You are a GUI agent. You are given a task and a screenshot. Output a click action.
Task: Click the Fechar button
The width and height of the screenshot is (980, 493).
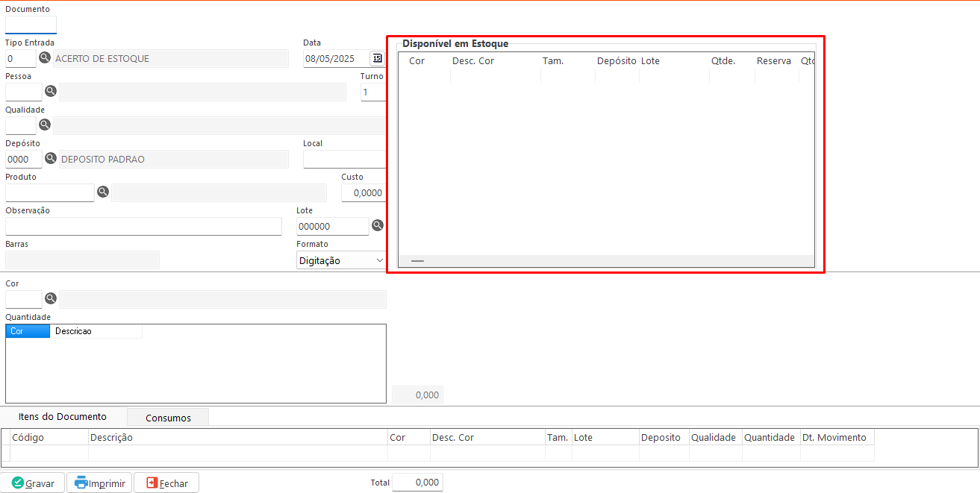coord(166,483)
